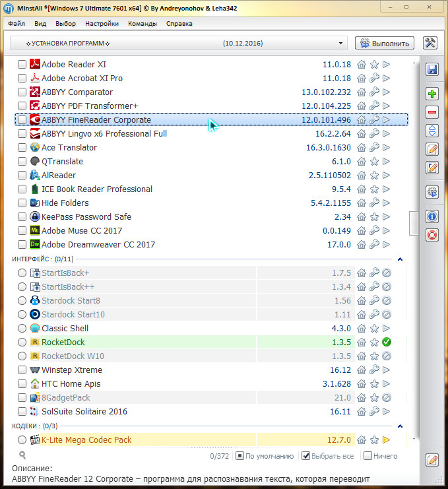Select the Classic Shell radio button
The width and height of the screenshot is (448, 489).
(x=22, y=329)
